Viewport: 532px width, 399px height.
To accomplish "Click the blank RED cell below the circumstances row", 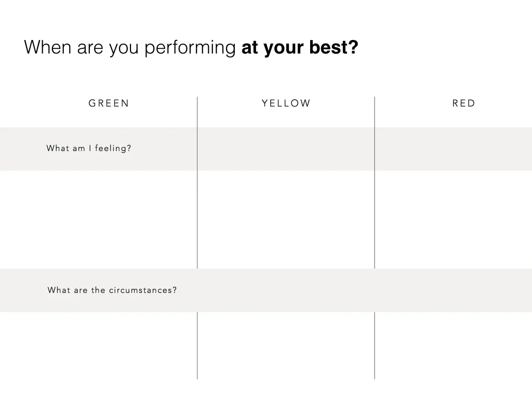I will [x=454, y=345].
